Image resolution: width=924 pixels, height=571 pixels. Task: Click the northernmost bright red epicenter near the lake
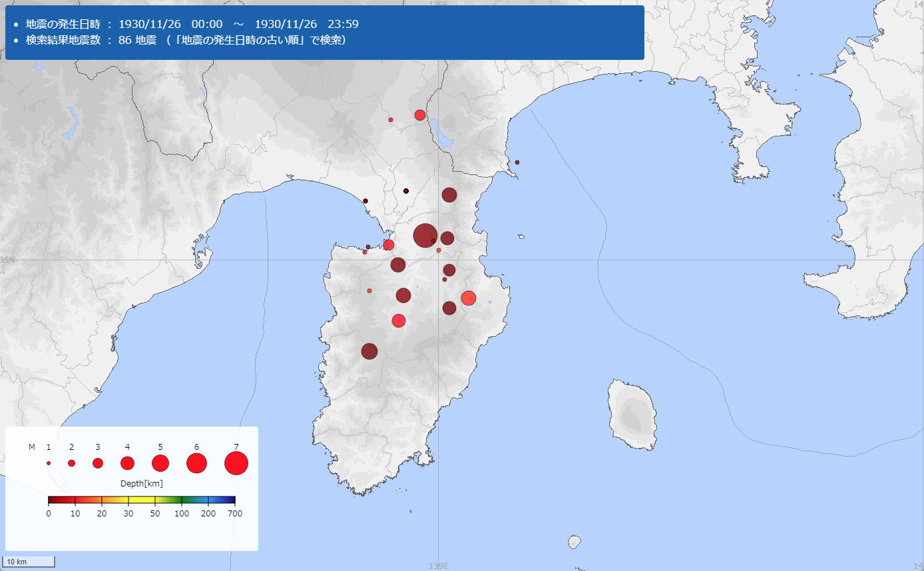point(420,115)
